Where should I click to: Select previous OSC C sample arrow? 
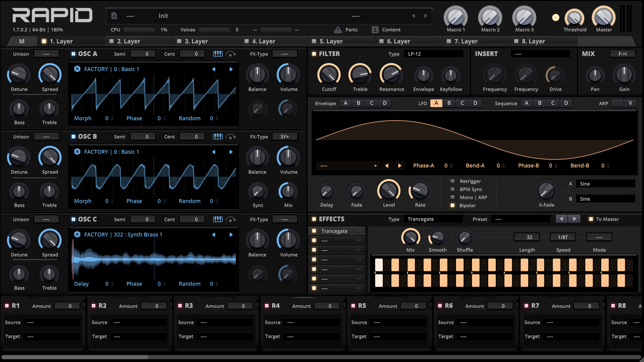(214, 235)
